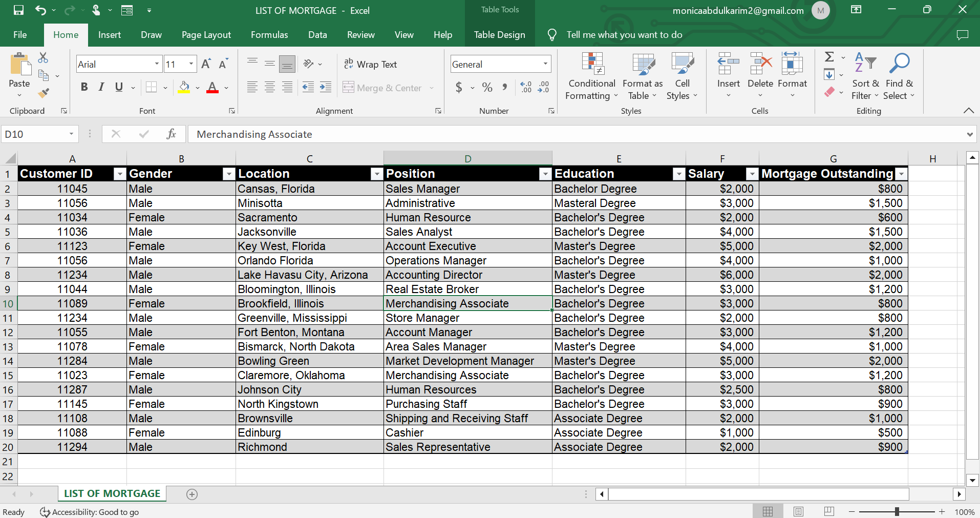Screen dimensions: 980x518
Task: Open the font size dropdown
Action: (x=191, y=64)
